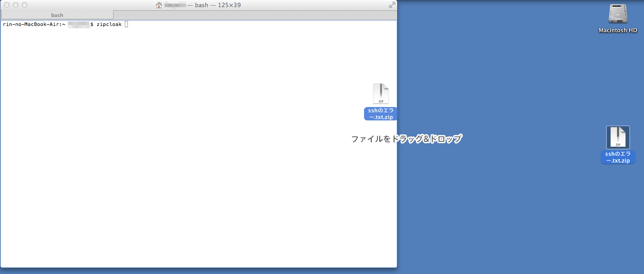The image size is (644, 274).
Task: Select the highlighted zip file icon on desktop
Action: click(x=618, y=137)
